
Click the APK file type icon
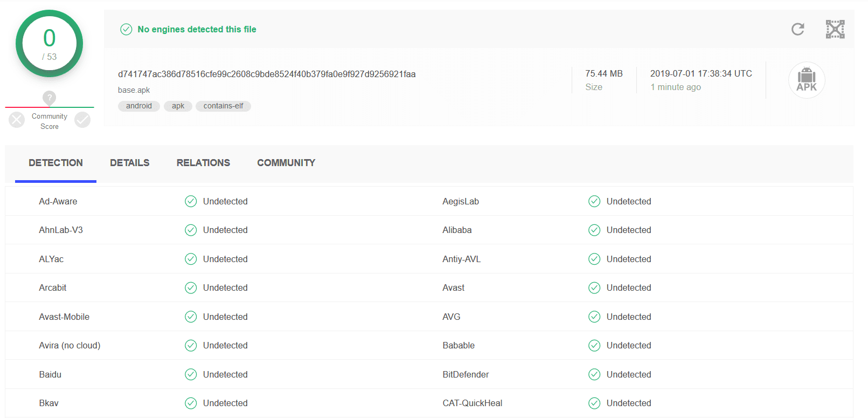point(806,80)
